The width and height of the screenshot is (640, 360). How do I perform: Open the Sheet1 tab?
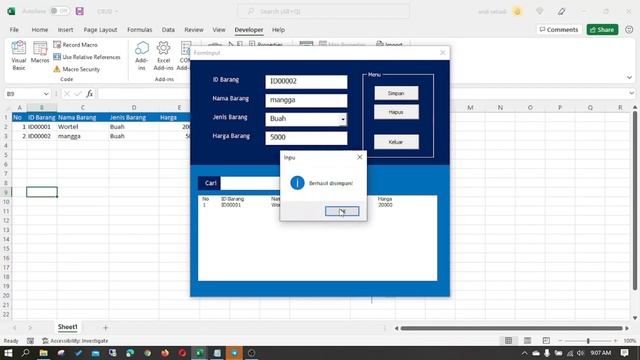[x=67, y=327]
